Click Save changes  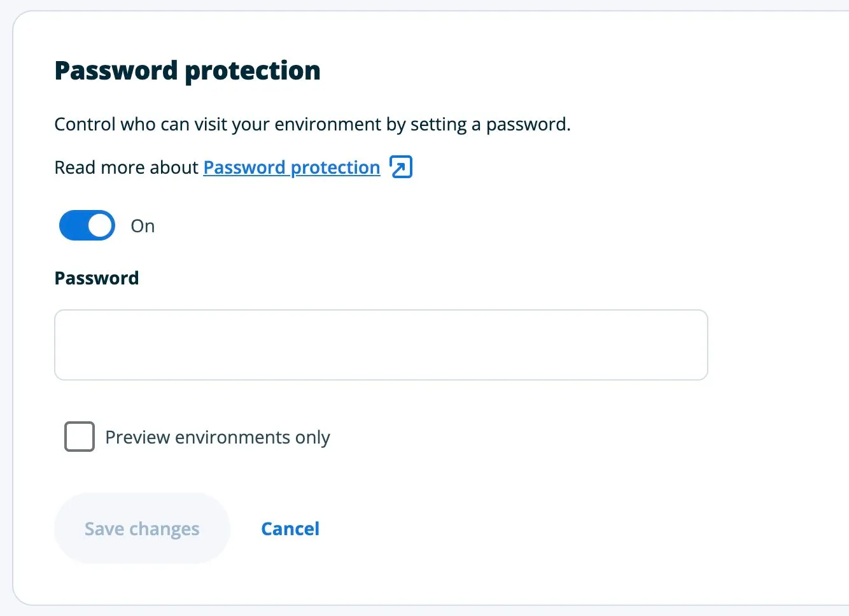[x=141, y=528]
